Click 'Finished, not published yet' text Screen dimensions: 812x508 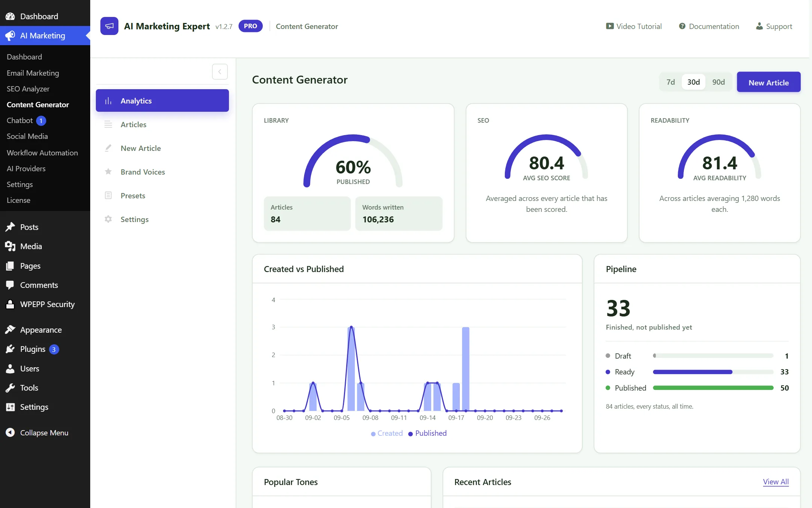pyautogui.click(x=649, y=327)
